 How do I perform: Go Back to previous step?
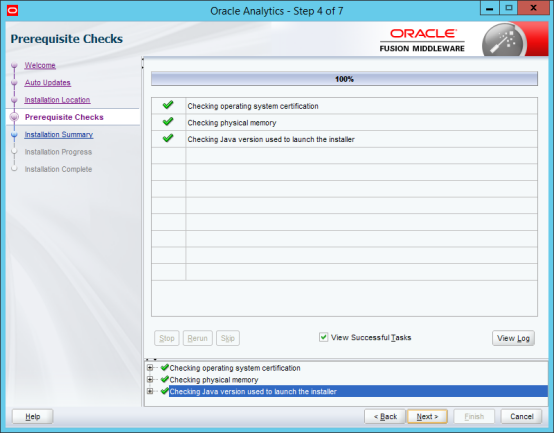click(385, 416)
